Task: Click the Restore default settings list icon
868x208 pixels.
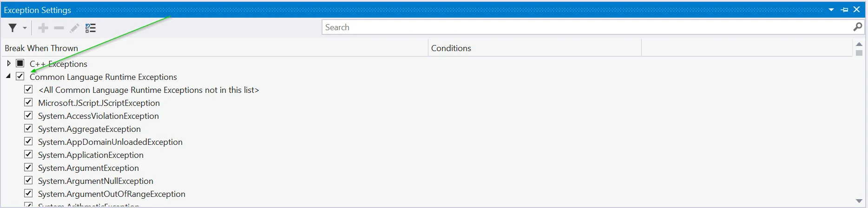Action: [91, 28]
